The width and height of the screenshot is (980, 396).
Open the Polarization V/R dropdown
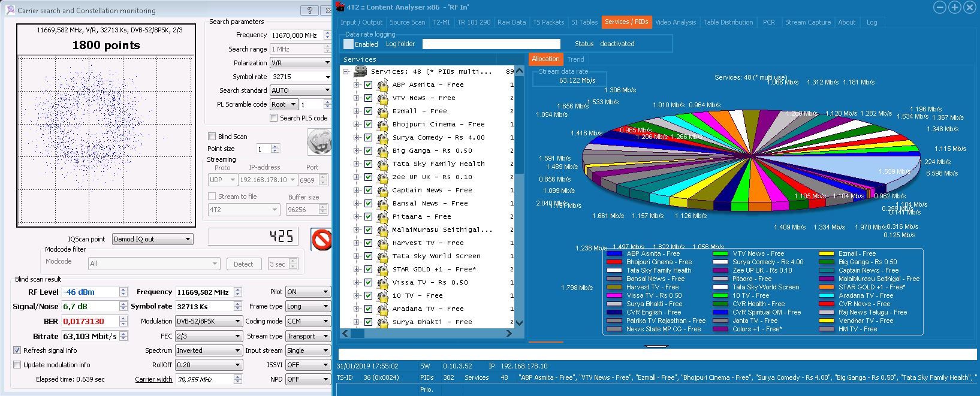click(300, 63)
